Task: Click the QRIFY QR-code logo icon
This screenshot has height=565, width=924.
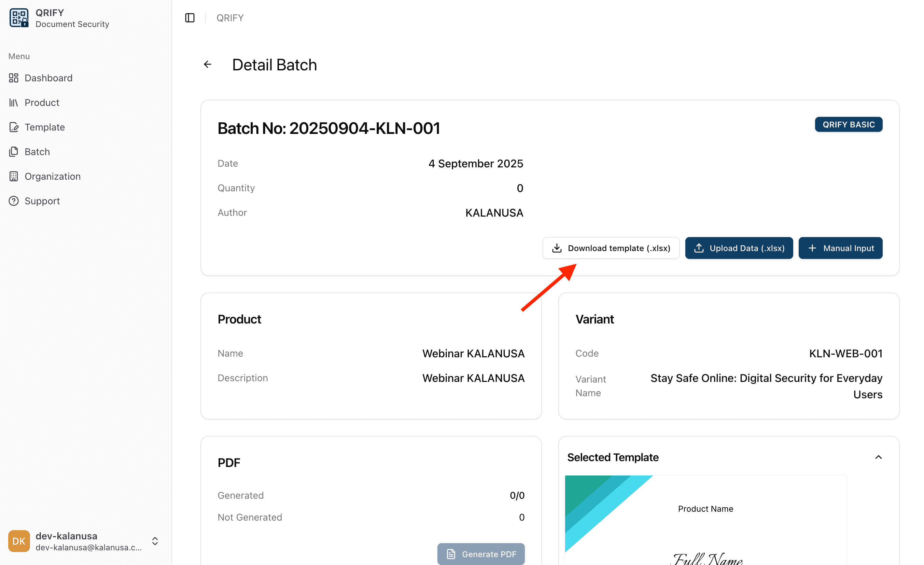Action: pyautogui.click(x=19, y=17)
